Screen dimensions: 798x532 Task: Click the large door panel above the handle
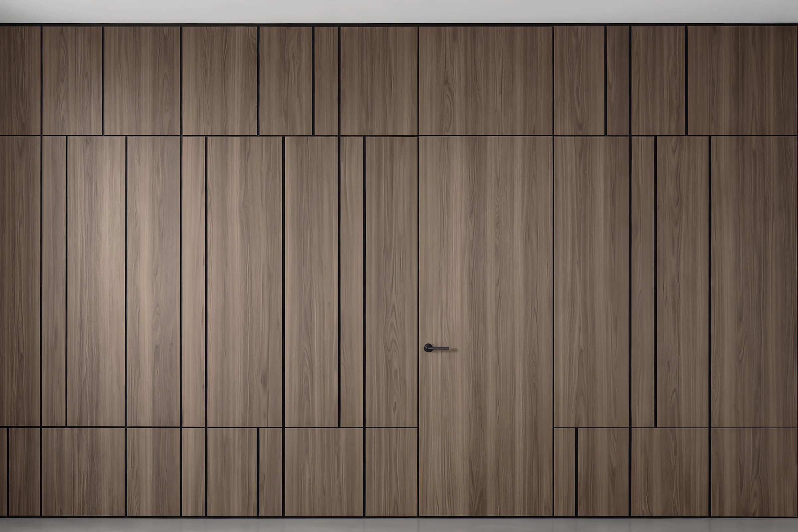[485, 237]
